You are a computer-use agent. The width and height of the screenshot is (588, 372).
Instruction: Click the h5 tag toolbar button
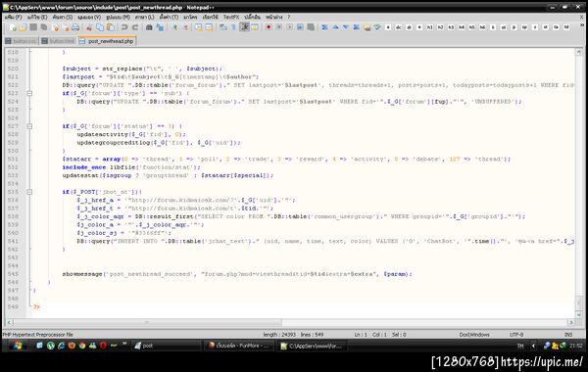tap(471, 27)
